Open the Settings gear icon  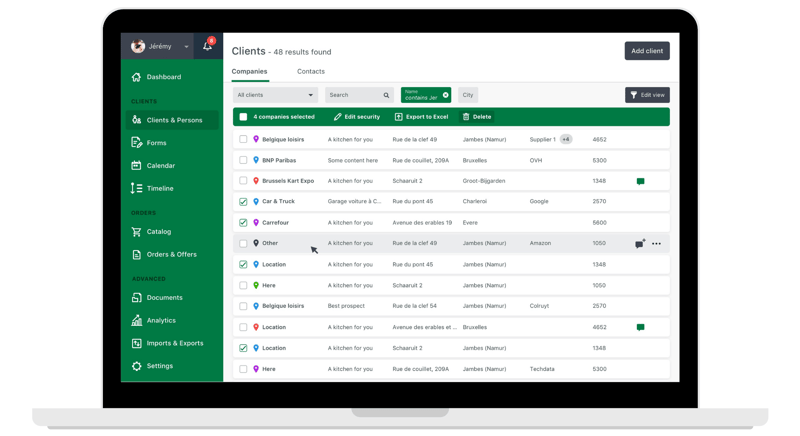[137, 366]
